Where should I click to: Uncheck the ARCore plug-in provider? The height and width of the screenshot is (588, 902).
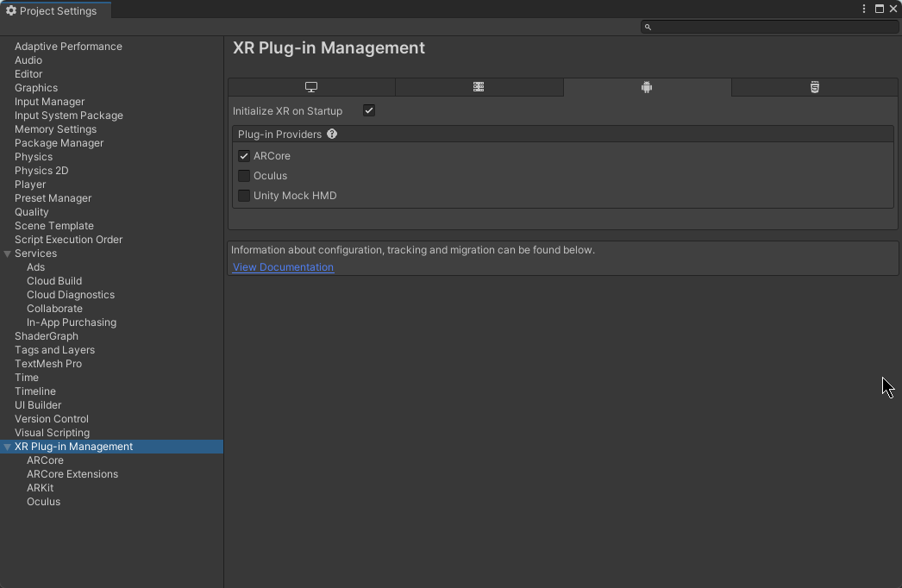[244, 156]
